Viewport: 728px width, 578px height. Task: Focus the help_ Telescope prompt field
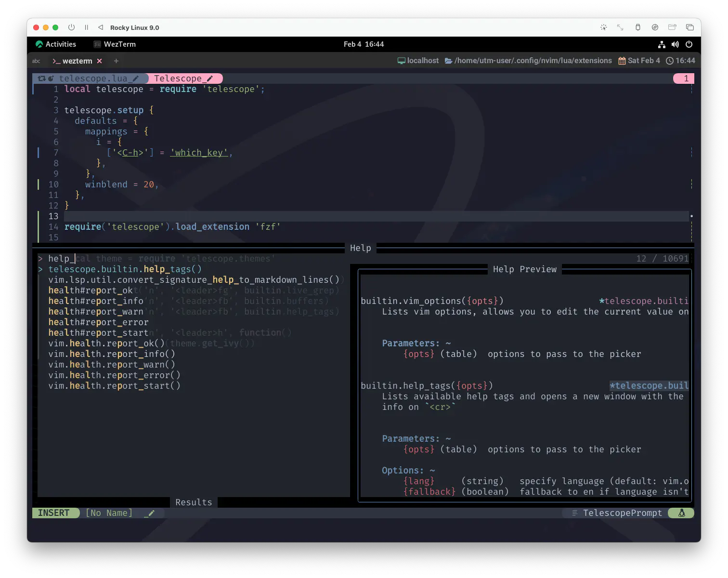[x=193, y=259]
